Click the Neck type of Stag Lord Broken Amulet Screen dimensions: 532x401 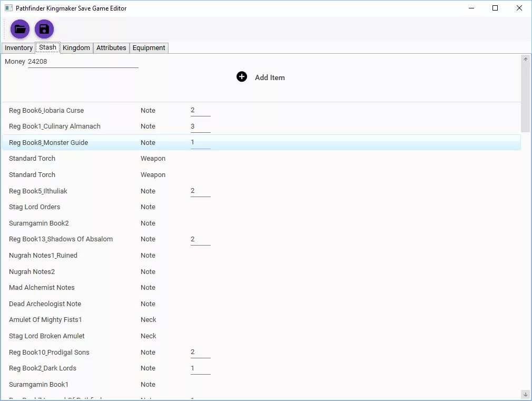point(148,336)
